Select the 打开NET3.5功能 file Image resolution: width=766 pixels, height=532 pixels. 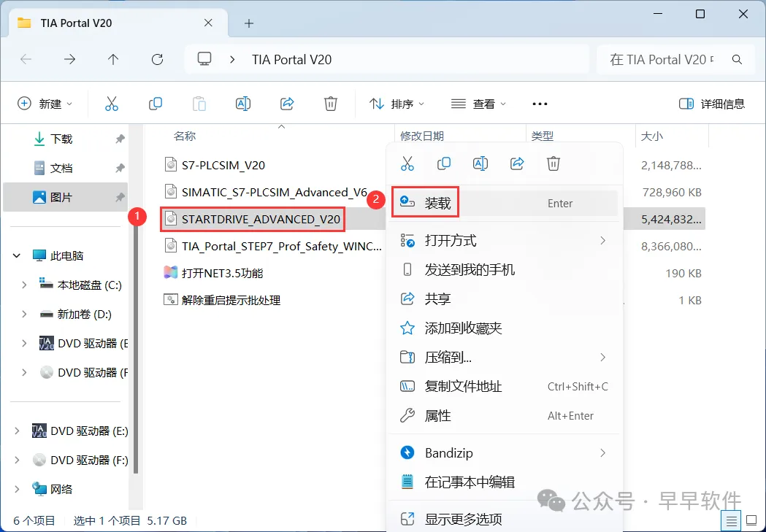[222, 274]
